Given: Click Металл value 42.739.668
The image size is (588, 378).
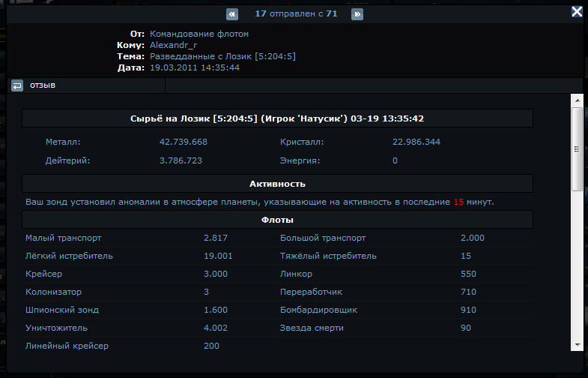Looking at the screenshot, I should point(184,142).
